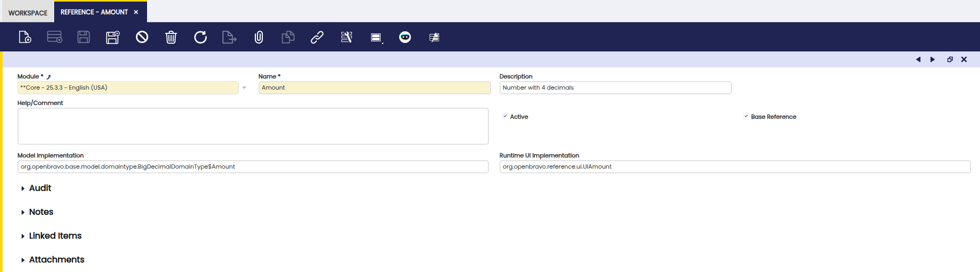
Task: Refresh the record using the circular arrow
Action: click(200, 37)
